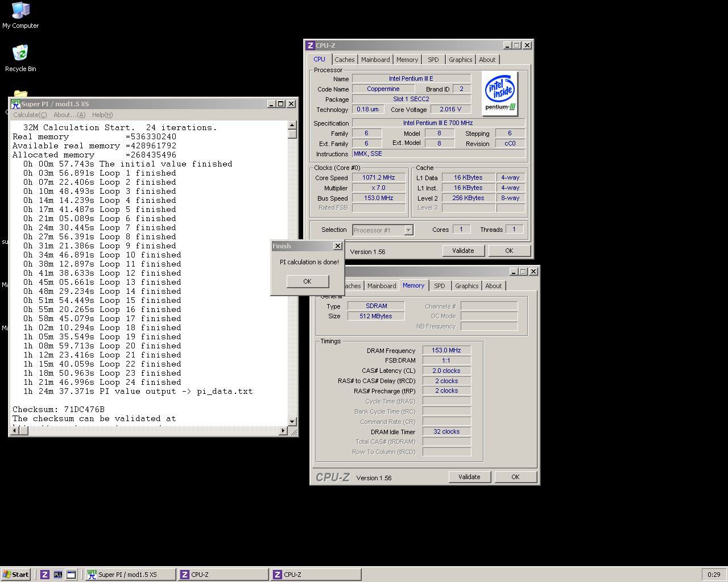Switch to Super PI taskbar button
Screen dimensions: 728x582
[x=130, y=575]
